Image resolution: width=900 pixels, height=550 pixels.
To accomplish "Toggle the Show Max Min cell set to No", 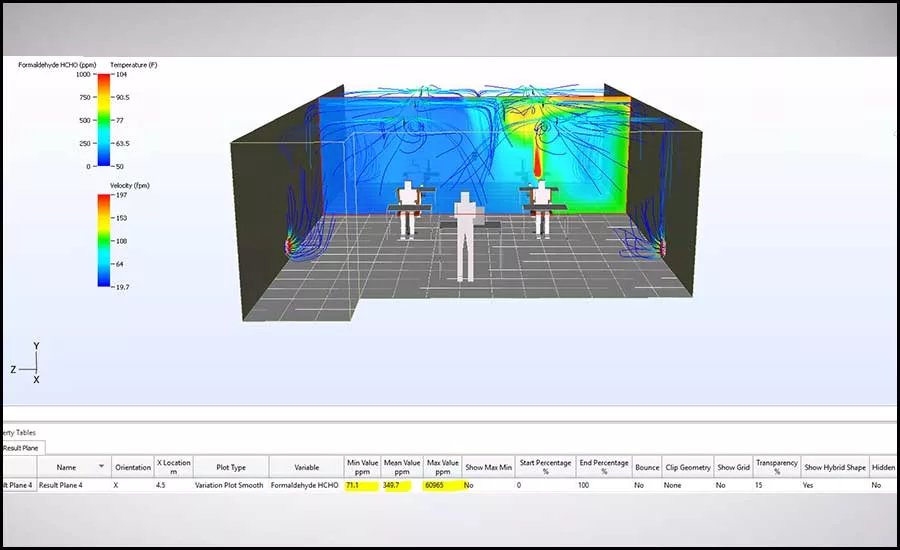I will point(488,485).
